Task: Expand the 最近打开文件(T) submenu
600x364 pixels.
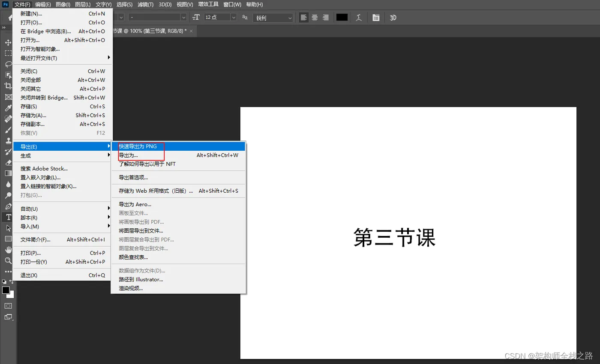Action: point(63,58)
